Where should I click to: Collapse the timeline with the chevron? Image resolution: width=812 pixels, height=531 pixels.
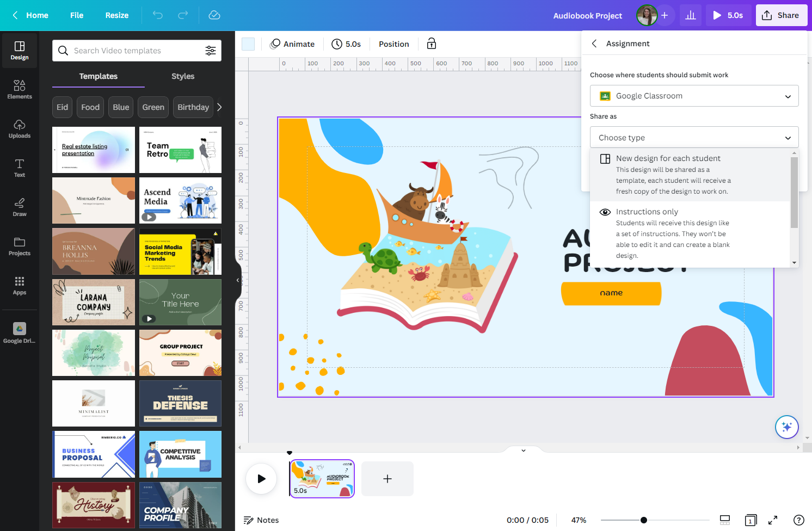tap(524, 450)
